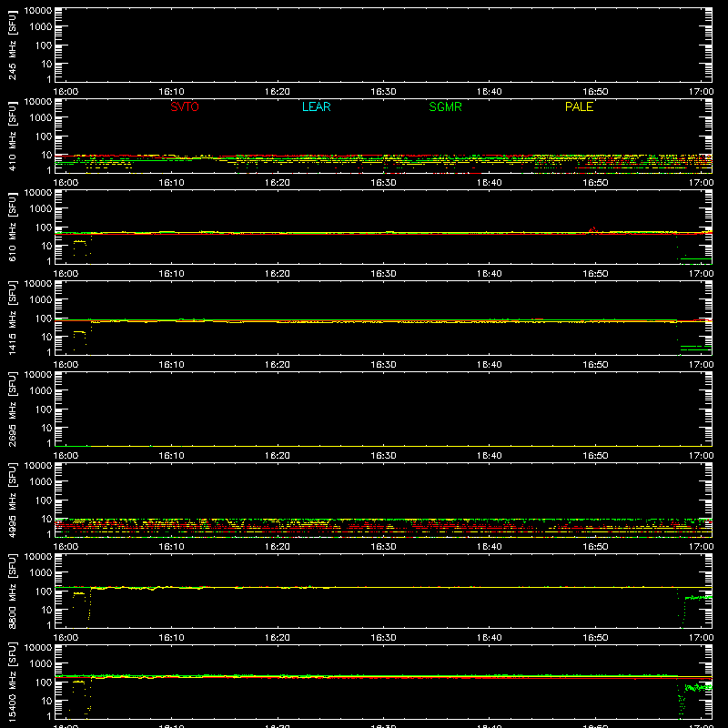The width and height of the screenshot is (728, 728).
Task: Click the yellow PALE station legend label
Action: point(579,106)
